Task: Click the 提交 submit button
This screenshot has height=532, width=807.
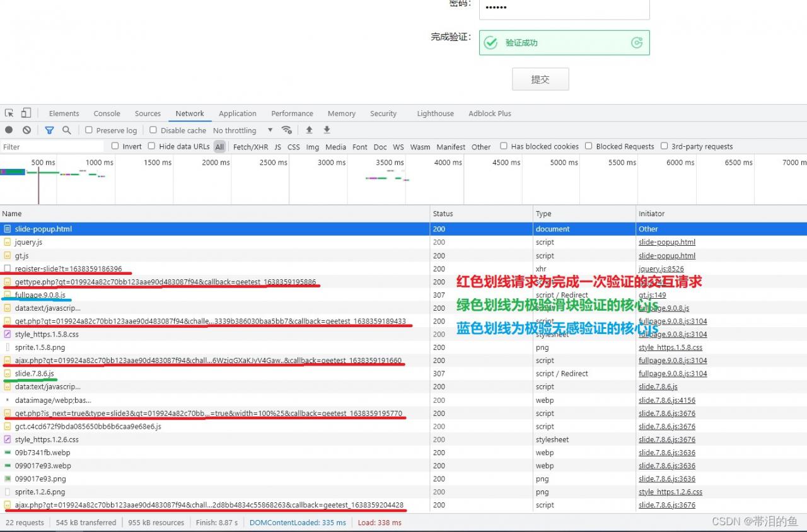Action: click(540, 79)
